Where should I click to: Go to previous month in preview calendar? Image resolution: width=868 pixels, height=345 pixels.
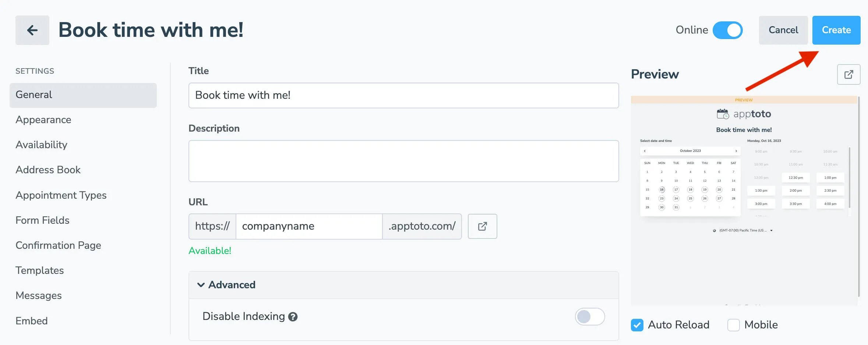tap(645, 151)
